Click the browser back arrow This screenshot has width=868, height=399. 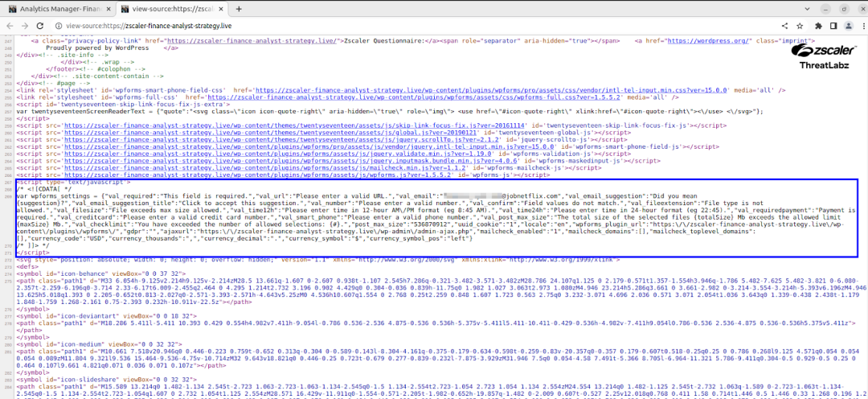[10, 26]
